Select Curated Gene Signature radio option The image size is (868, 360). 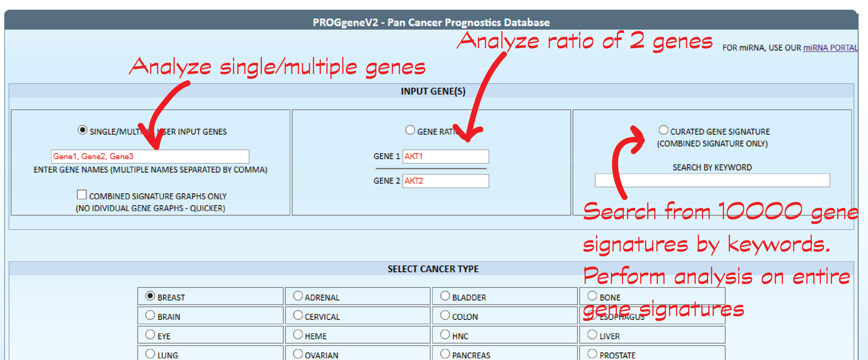click(x=663, y=130)
